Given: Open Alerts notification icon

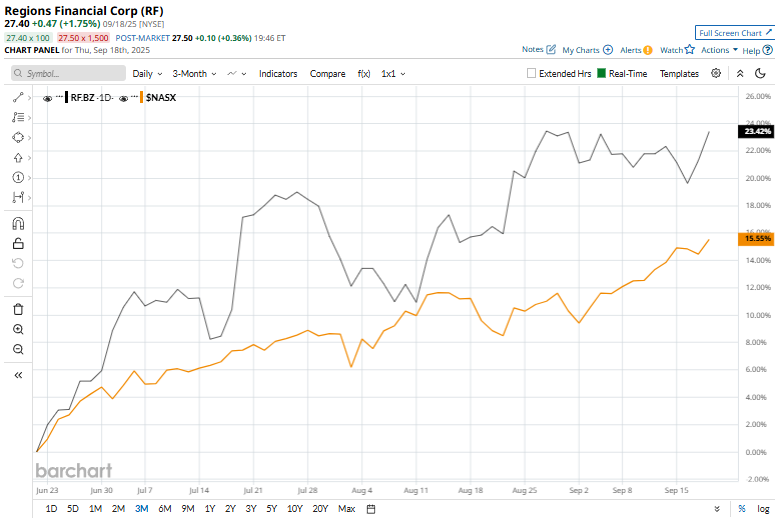Looking at the screenshot, I should (648, 50).
